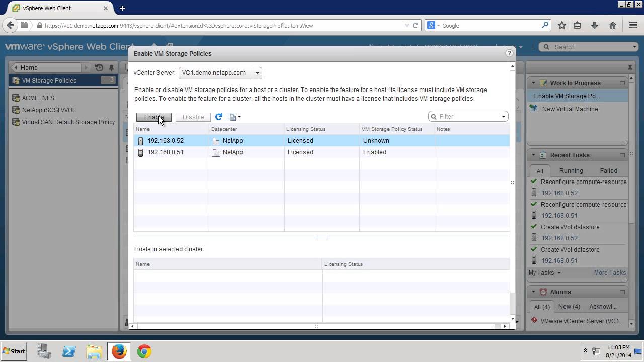Switch to Chrome on the taskbar
The width and height of the screenshot is (644, 362).
pyautogui.click(x=144, y=351)
